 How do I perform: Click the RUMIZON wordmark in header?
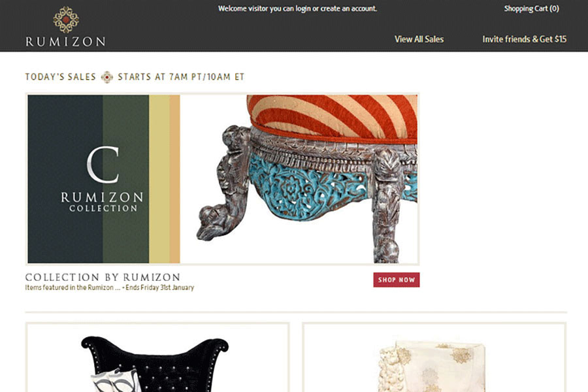(65, 41)
